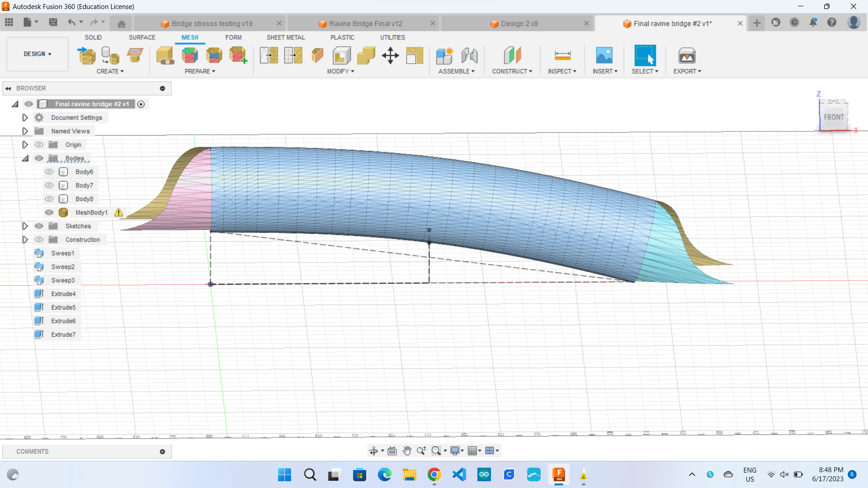Image resolution: width=868 pixels, height=488 pixels.
Task: Toggle visibility of Sketches folder
Action: (39, 226)
